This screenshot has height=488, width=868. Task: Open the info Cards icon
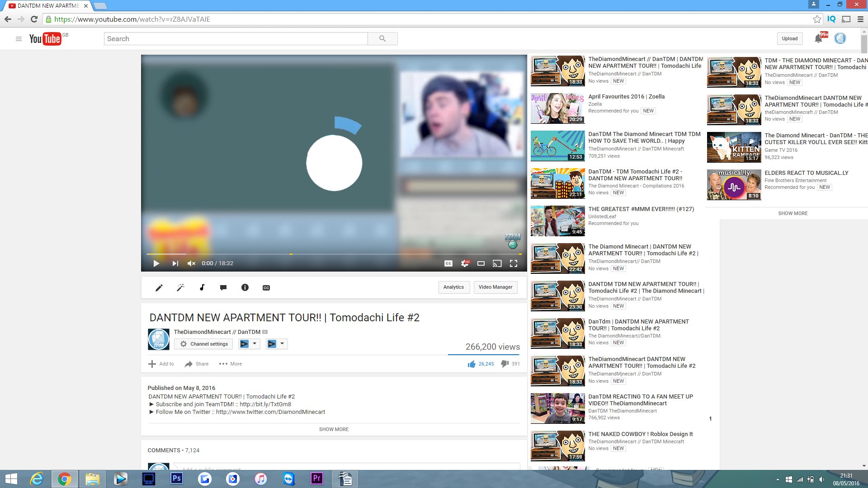pyautogui.click(x=245, y=288)
